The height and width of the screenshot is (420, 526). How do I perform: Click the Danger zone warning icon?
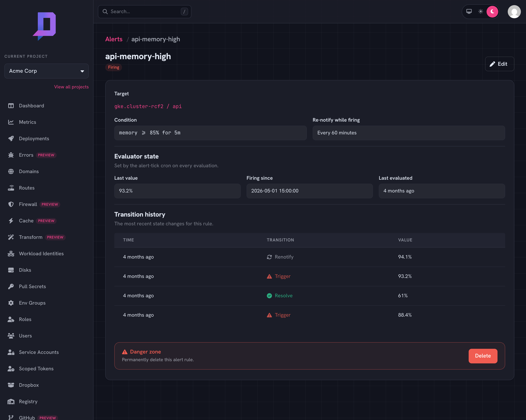coord(125,352)
